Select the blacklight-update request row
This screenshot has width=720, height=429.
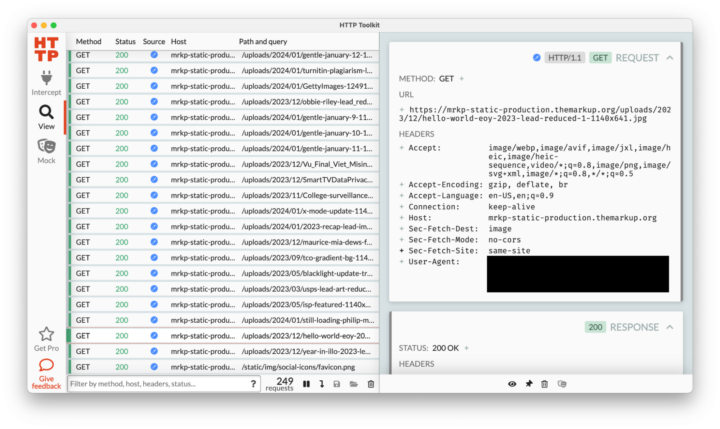[224, 273]
